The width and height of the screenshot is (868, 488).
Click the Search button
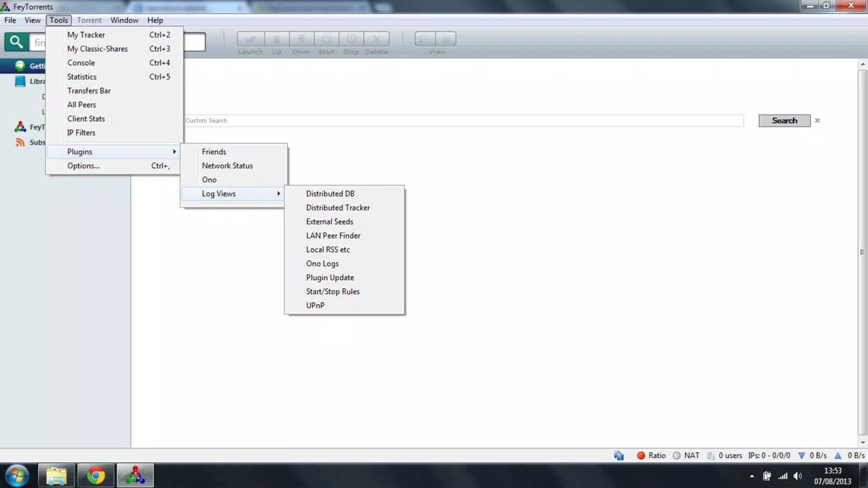(784, 121)
